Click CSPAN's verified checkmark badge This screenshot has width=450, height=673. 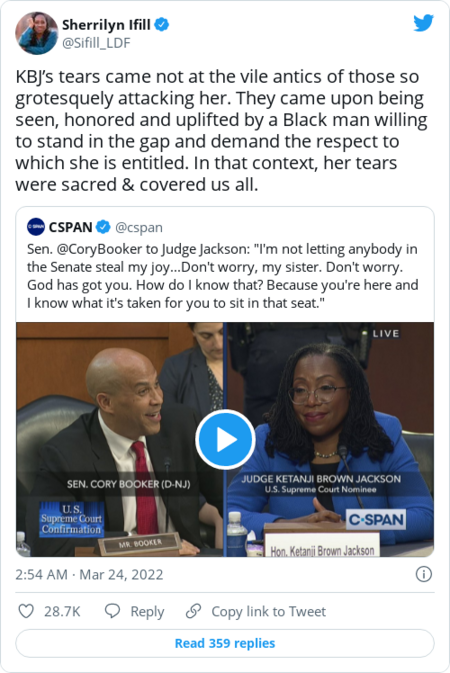pos(103,227)
